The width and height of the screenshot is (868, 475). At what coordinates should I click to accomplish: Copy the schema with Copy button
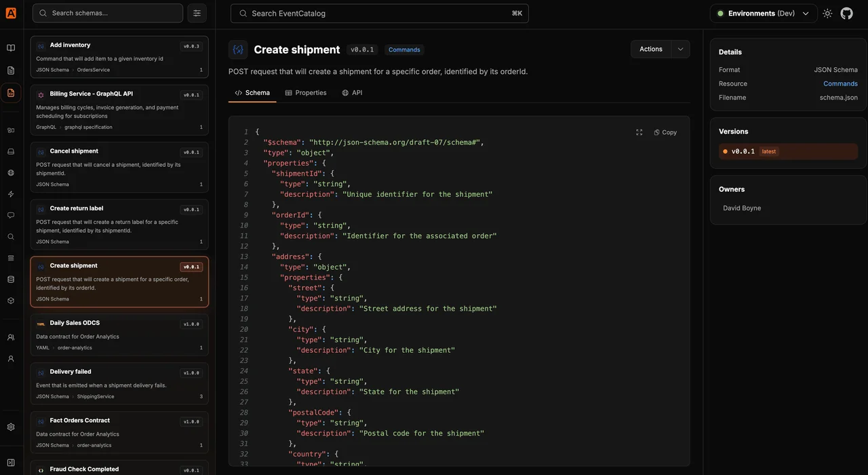pos(665,132)
